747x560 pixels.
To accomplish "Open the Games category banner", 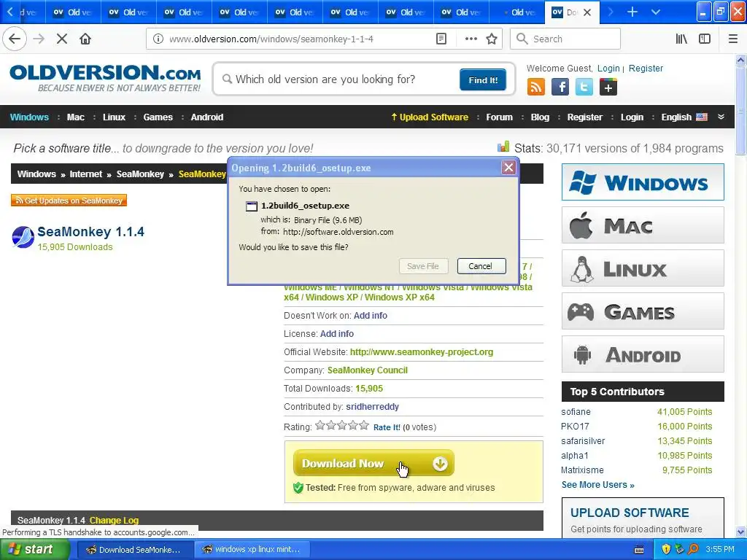I will tap(643, 311).
